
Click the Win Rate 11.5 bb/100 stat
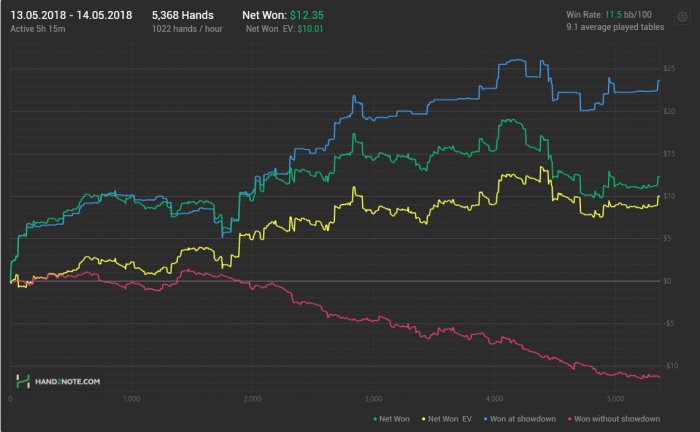(611, 17)
